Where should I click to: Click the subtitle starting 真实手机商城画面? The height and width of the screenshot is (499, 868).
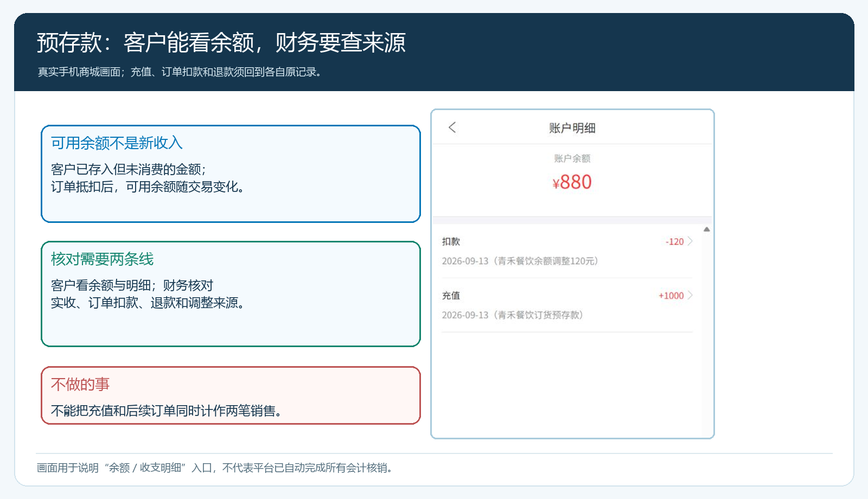pyautogui.click(x=180, y=72)
